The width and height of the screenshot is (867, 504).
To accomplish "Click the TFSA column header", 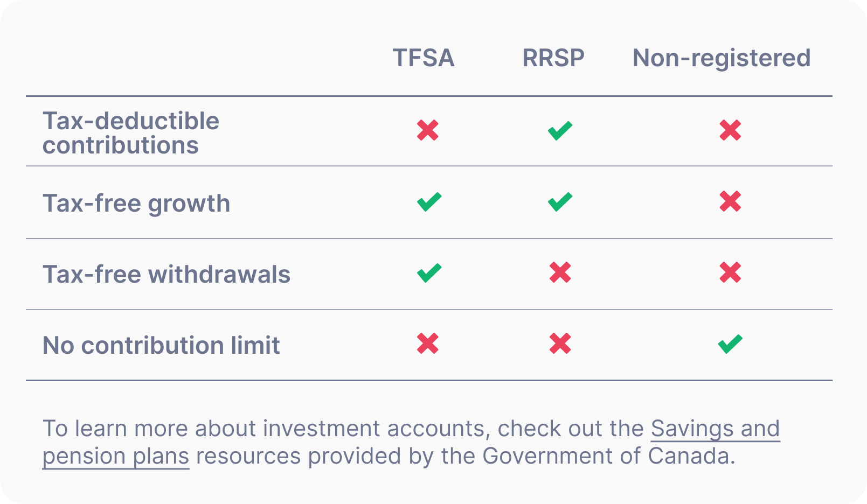I will coord(424,58).
